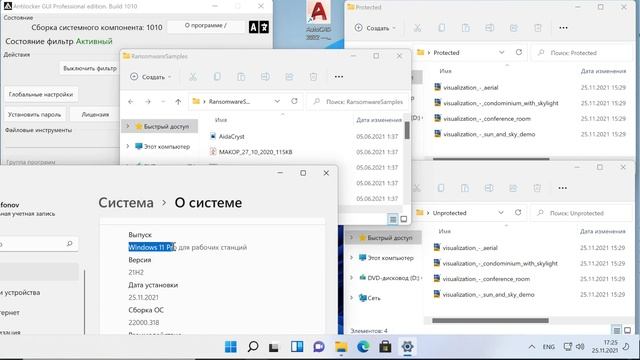Screen dimensions: 640x360
Task: Open address history dropdown in Protected window
Action: point(502,52)
